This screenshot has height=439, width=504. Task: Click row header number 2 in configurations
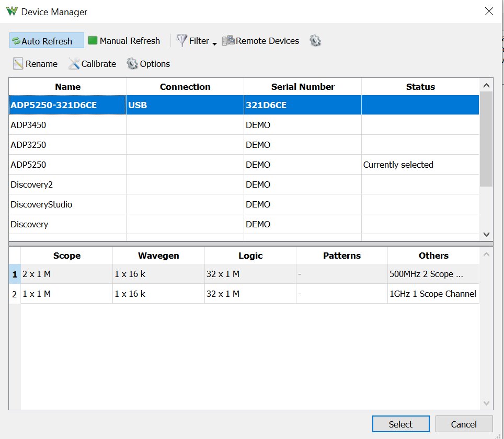15,294
